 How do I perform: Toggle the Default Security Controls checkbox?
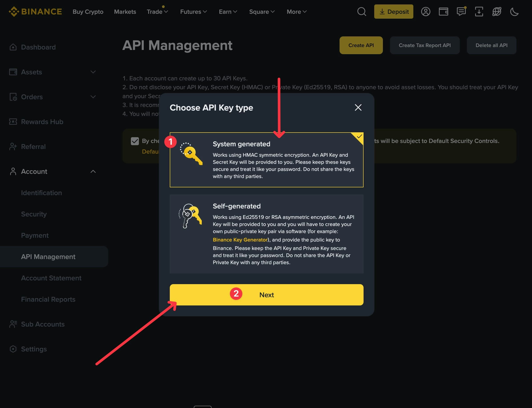135,141
